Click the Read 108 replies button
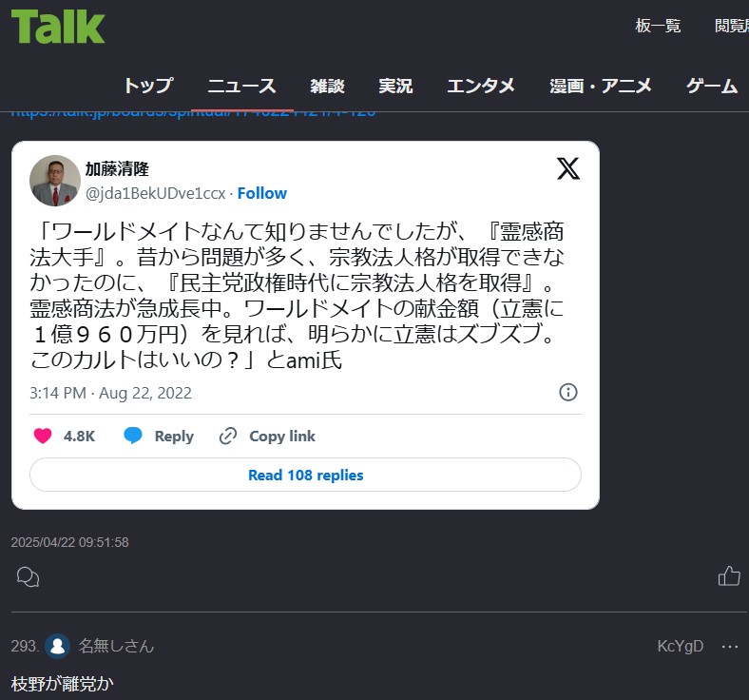749x700 pixels. pos(305,475)
